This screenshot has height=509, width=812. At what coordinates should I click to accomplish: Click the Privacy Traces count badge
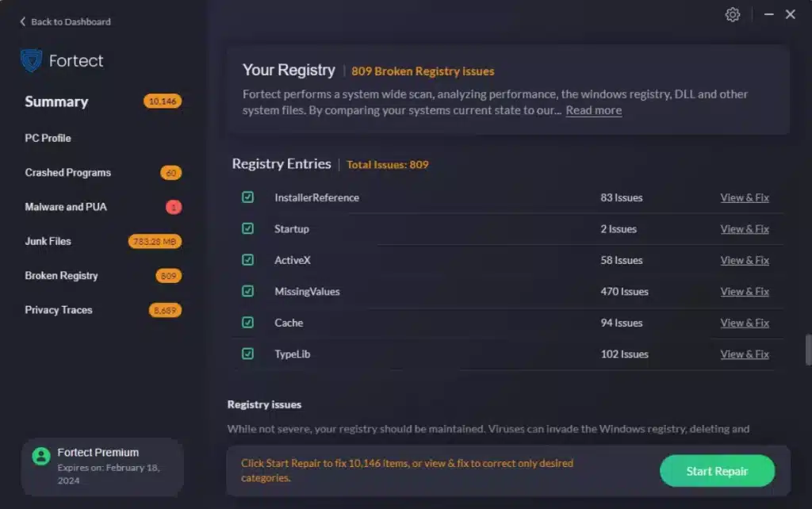165,310
